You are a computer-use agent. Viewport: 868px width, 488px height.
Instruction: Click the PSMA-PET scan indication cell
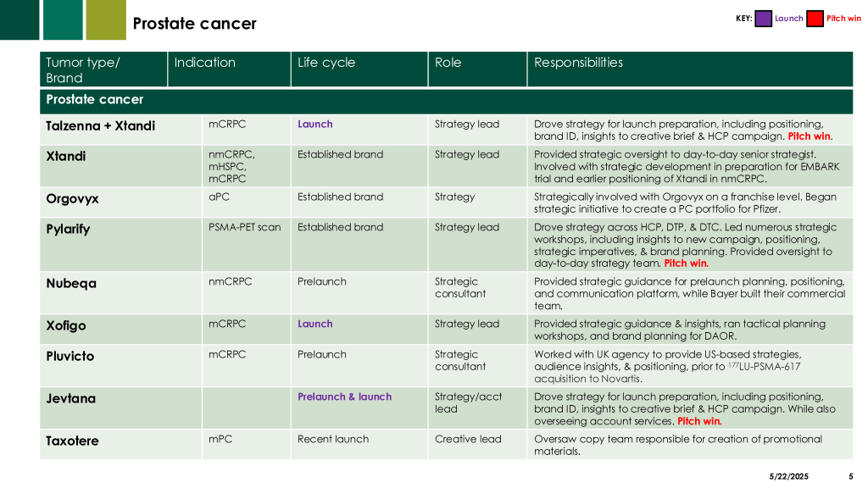pyautogui.click(x=244, y=227)
